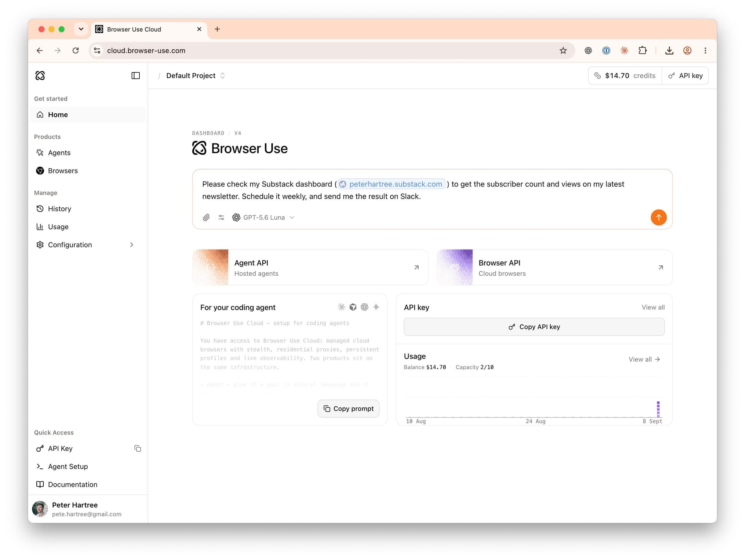This screenshot has width=745, height=560.
Task: Select the OpenAI coding agent icon
Action: pos(364,307)
